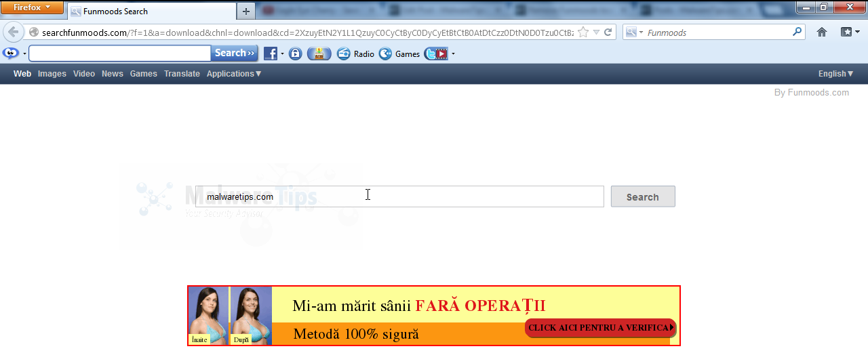
Task: Switch to Images search
Action: click(x=52, y=74)
